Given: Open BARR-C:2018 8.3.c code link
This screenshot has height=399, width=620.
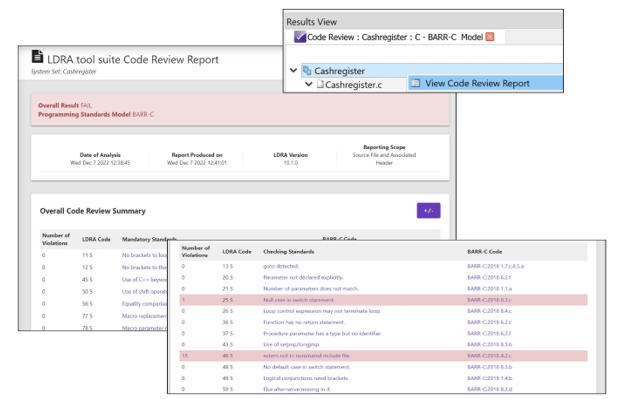Looking at the screenshot, I should pos(490,300).
